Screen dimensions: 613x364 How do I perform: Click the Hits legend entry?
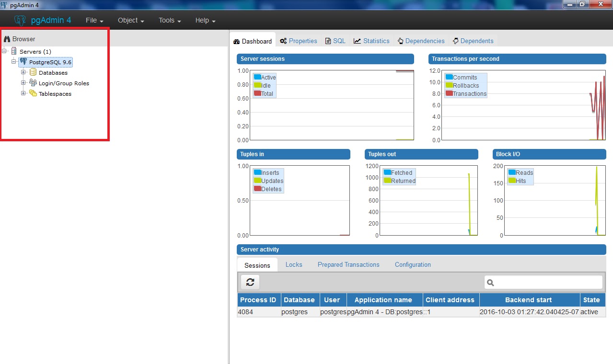click(517, 181)
